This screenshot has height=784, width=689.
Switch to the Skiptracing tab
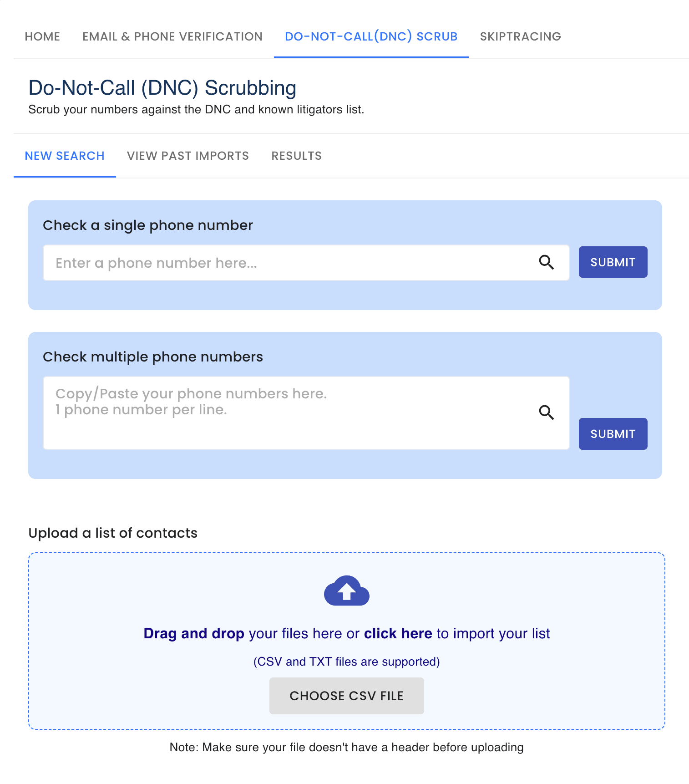tap(520, 36)
